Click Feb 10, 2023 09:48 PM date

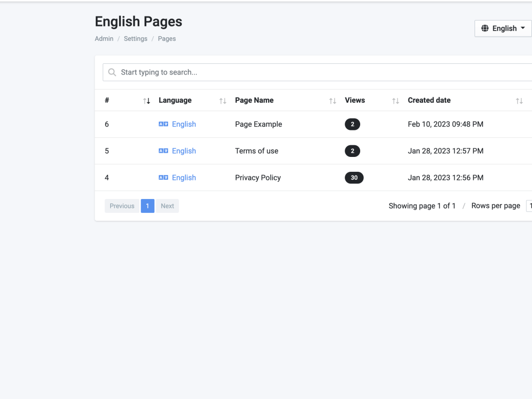tap(445, 124)
